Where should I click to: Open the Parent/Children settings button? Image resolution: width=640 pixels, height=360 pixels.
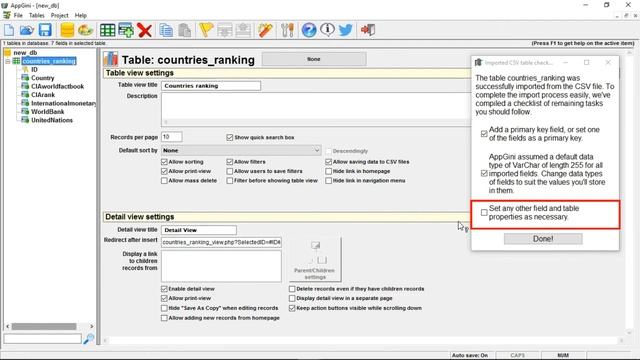tap(315, 259)
